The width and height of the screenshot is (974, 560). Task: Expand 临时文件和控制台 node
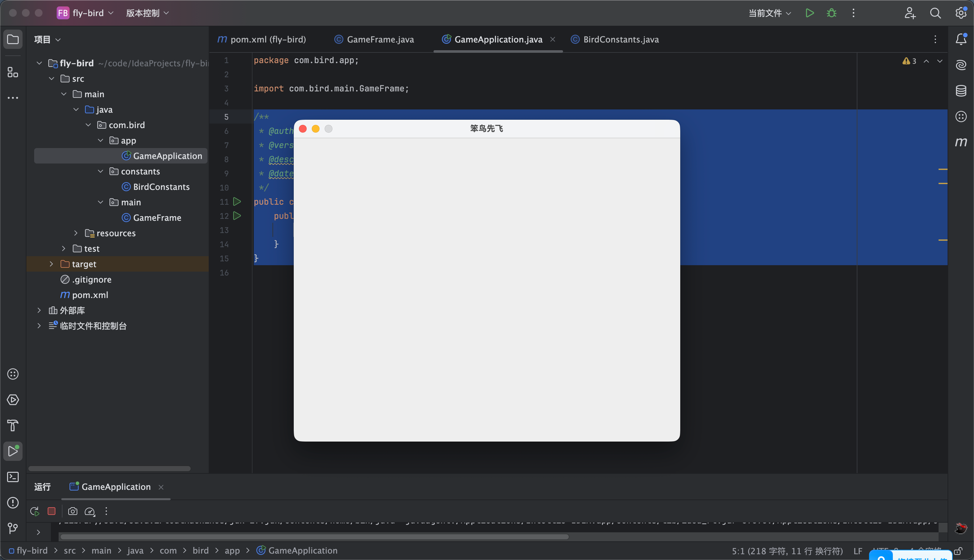[x=39, y=326]
